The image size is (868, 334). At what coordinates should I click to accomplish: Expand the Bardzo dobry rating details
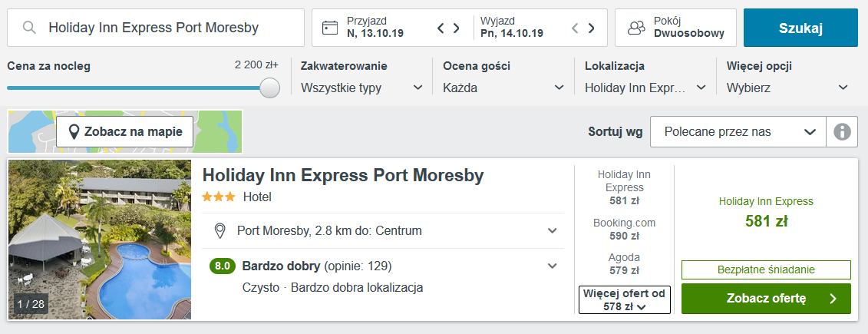(552, 266)
